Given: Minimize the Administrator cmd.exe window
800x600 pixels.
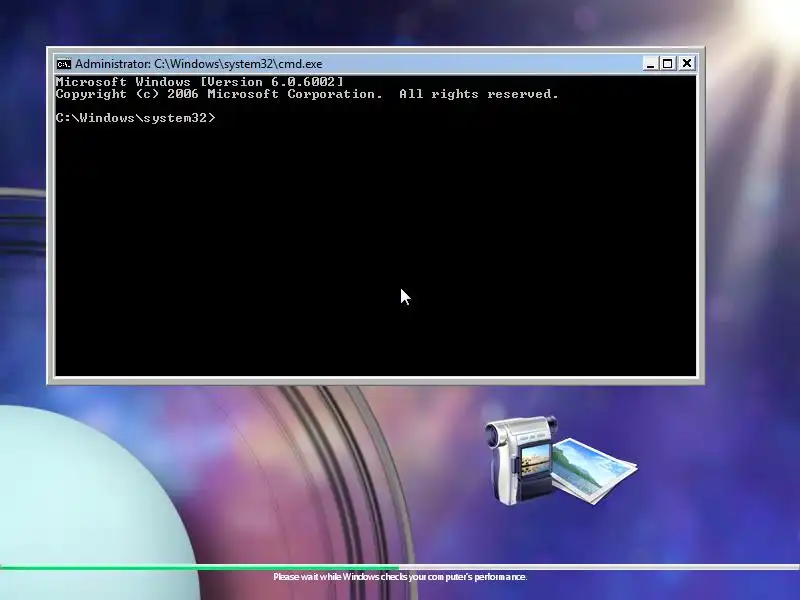Looking at the screenshot, I should tap(650, 64).
